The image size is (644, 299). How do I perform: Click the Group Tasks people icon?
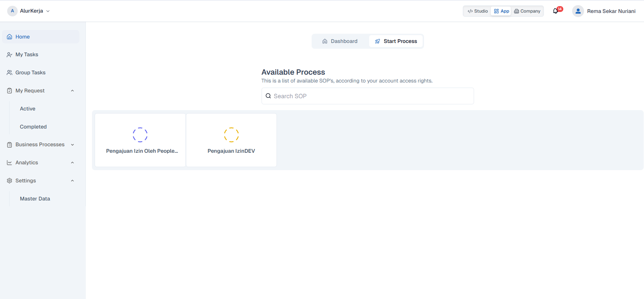(10, 73)
